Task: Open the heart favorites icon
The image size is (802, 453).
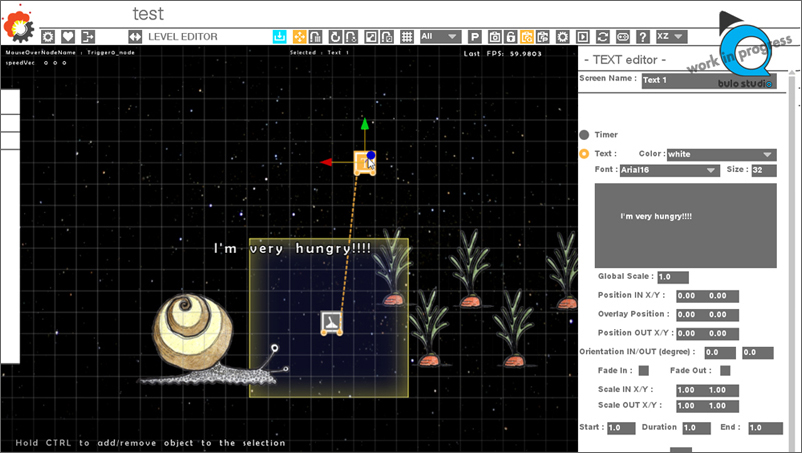Action: 68,36
